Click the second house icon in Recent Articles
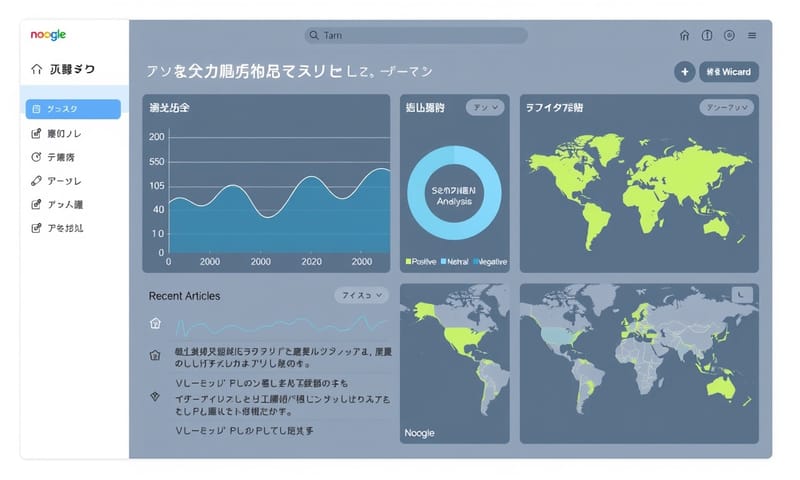The width and height of the screenshot is (800, 480). [x=155, y=356]
